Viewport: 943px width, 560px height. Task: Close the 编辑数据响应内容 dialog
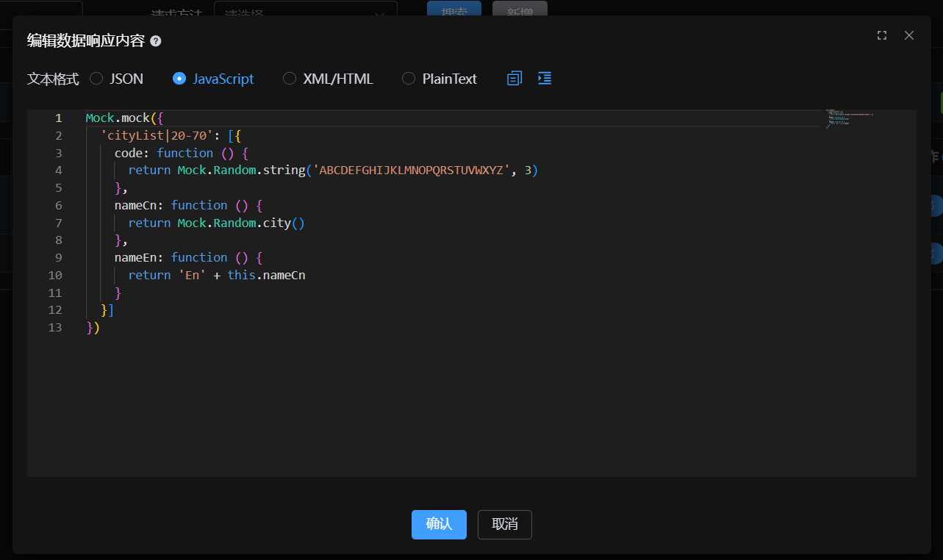909,35
